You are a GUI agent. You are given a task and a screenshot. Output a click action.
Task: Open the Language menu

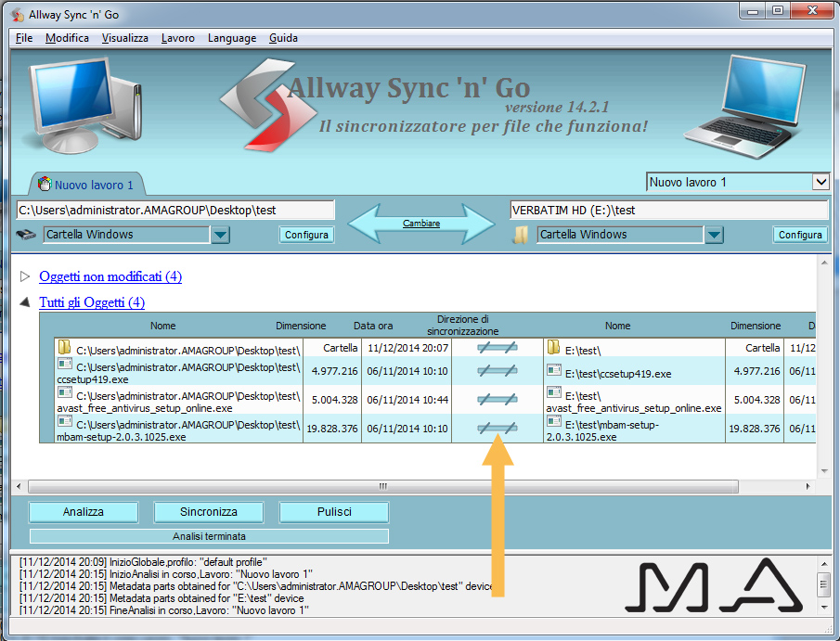[232, 38]
